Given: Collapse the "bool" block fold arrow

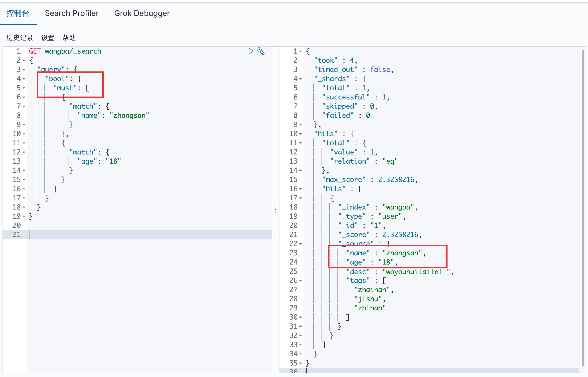Looking at the screenshot, I should [x=24, y=79].
